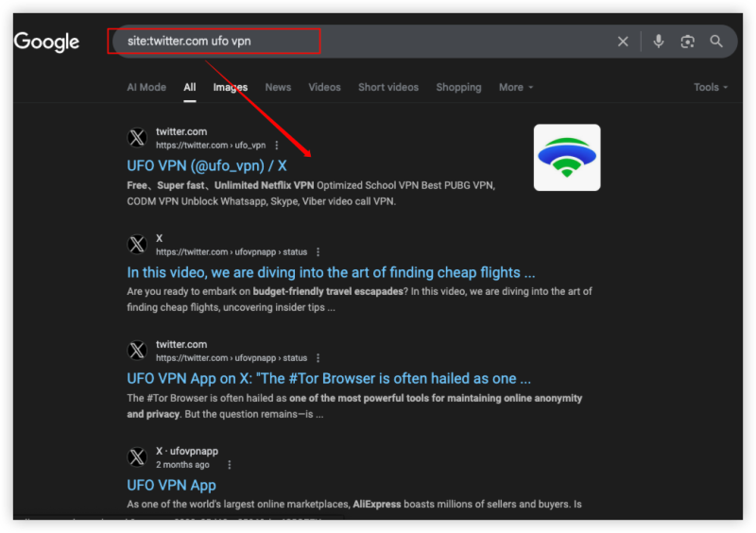Expand the More dropdown
The image size is (756, 533).
[516, 87]
